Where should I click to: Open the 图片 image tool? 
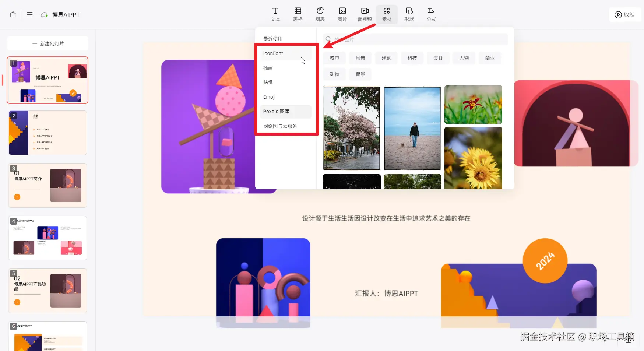coord(342,14)
